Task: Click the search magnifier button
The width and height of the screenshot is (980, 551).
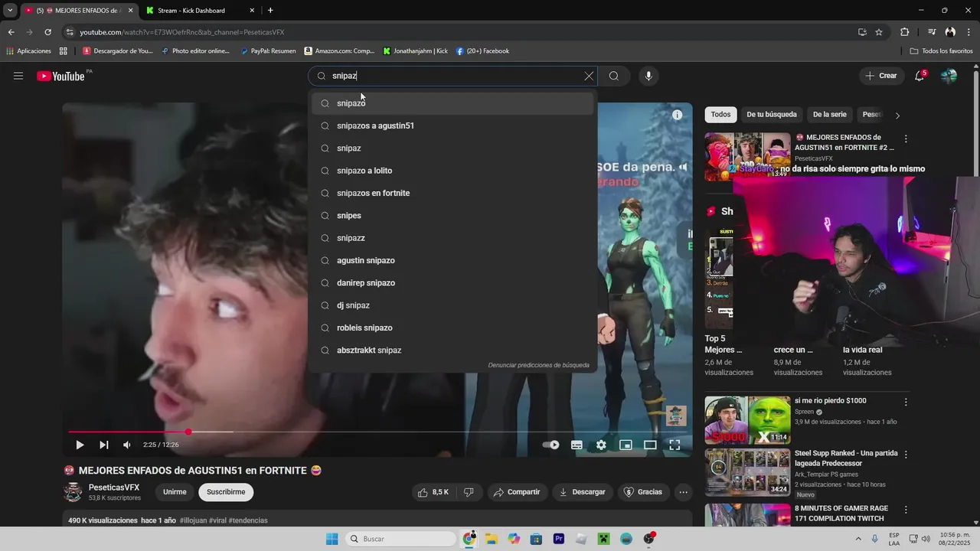Action: click(614, 76)
